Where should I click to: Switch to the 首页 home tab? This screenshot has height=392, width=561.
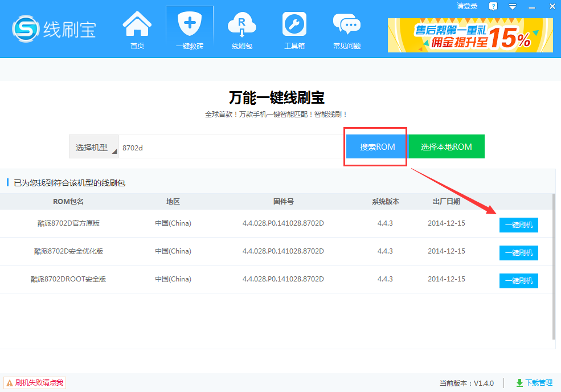(x=137, y=28)
